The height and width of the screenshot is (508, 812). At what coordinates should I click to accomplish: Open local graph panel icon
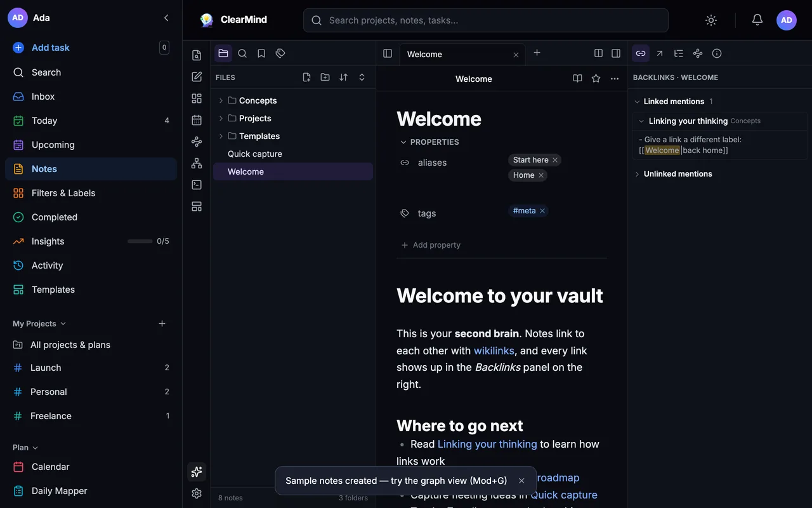698,53
